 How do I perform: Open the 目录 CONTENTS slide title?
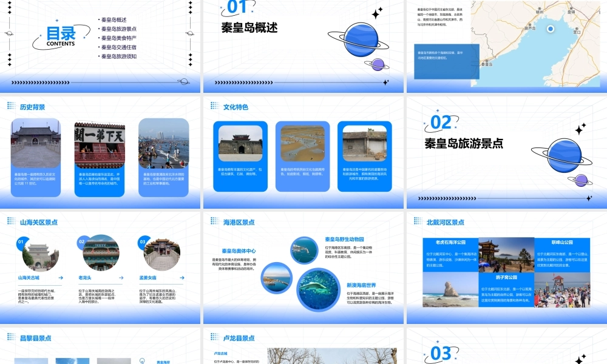(x=61, y=36)
